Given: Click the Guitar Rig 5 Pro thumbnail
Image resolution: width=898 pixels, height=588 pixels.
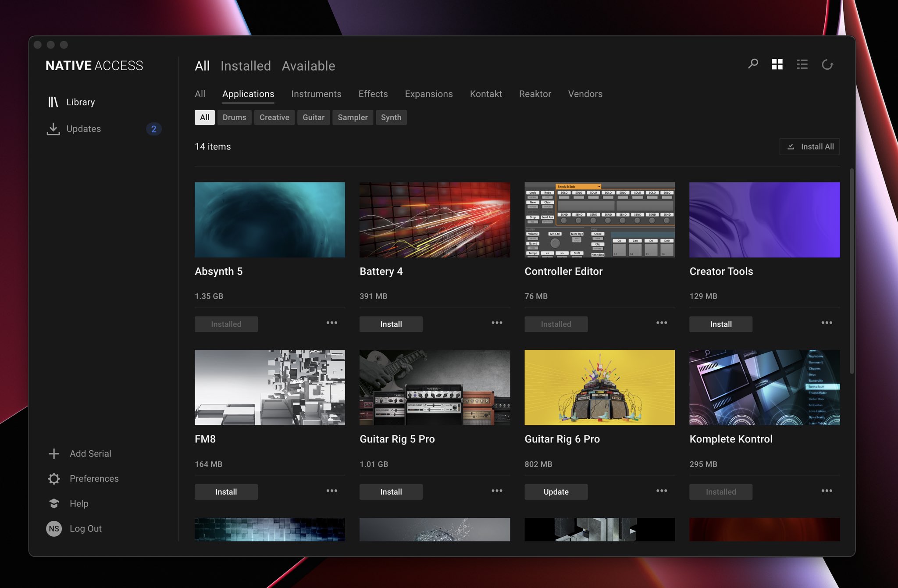Looking at the screenshot, I should (x=434, y=387).
